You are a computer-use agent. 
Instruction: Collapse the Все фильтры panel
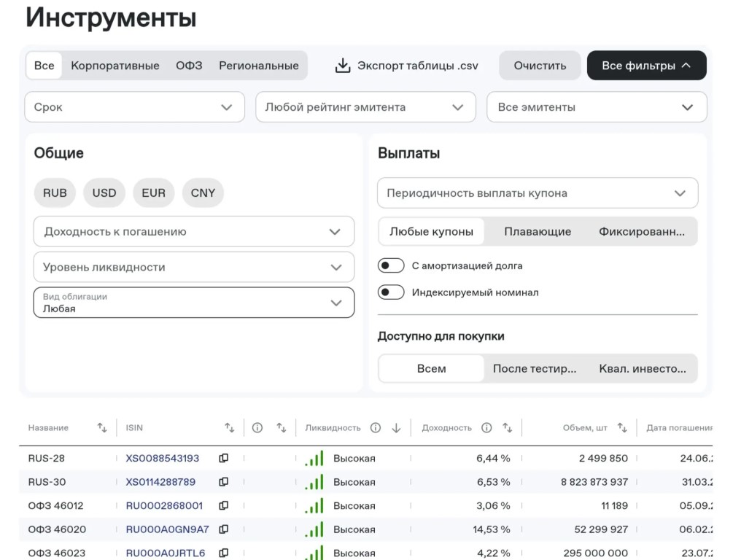point(646,66)
